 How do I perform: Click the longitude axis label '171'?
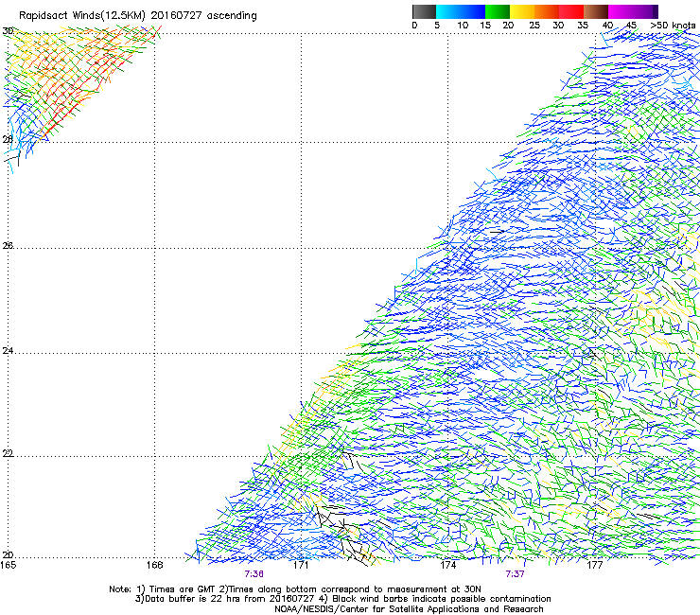click(x=301, y=566)
